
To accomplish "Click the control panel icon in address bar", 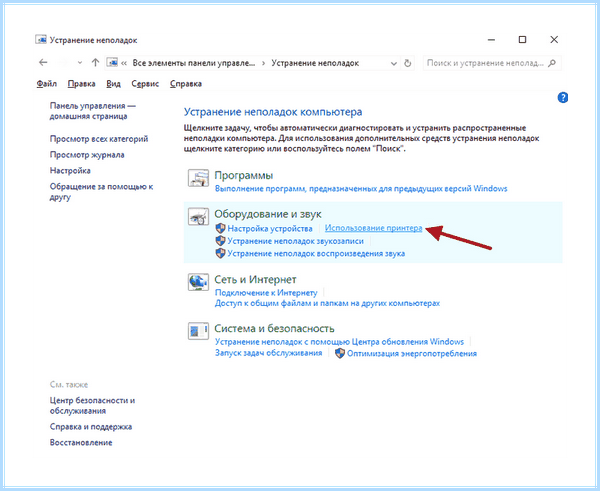I will pos(112,62).
